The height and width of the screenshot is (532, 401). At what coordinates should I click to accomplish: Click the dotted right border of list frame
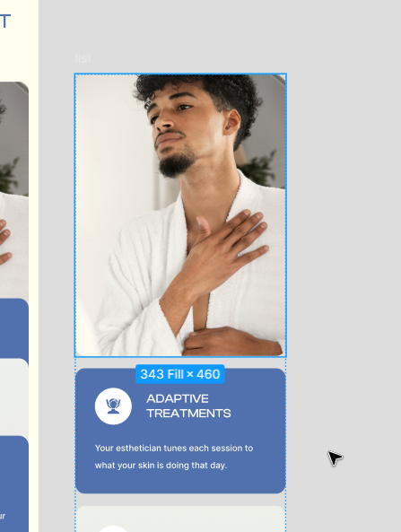click(x=286, y=441)
